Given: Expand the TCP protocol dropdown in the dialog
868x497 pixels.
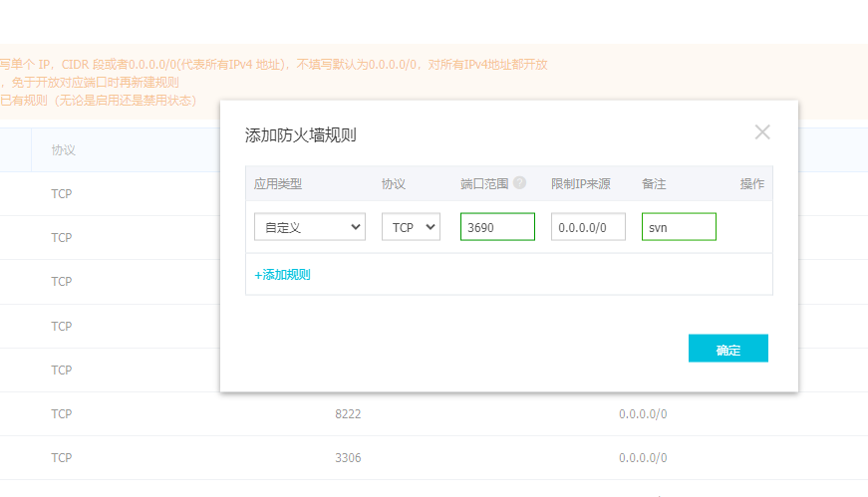Looking at the screenshot, I should point(410,227).
